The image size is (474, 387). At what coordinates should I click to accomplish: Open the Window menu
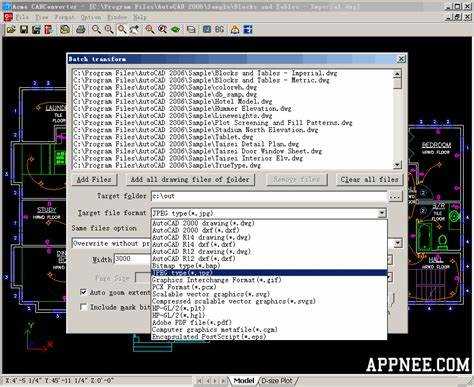tap(117, 17)
